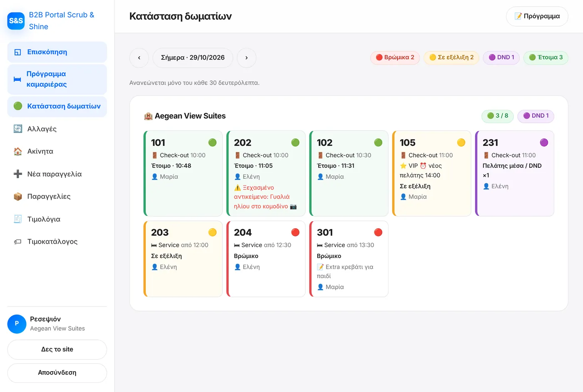This screenshot has width=583, height=392.
Task: Click the plus icon beside Νέα παραγγελία
Action: (18, 174)
